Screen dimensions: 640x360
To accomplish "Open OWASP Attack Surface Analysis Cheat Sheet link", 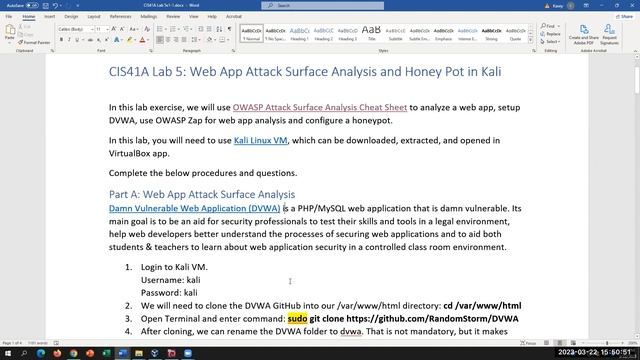I will (320, 108).
